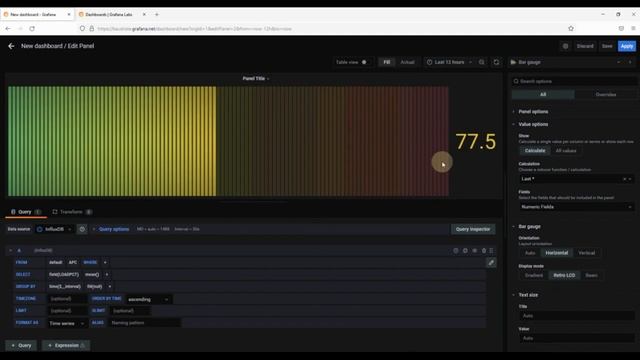Click the drag handle icon of query A
The height and width of the screenshot is (360, 640).
[491, 251]
